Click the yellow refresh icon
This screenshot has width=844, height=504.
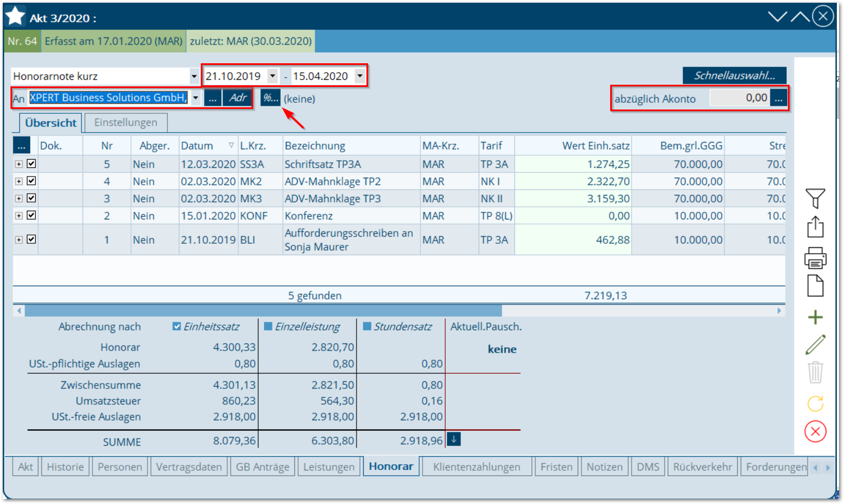(815, 403)
